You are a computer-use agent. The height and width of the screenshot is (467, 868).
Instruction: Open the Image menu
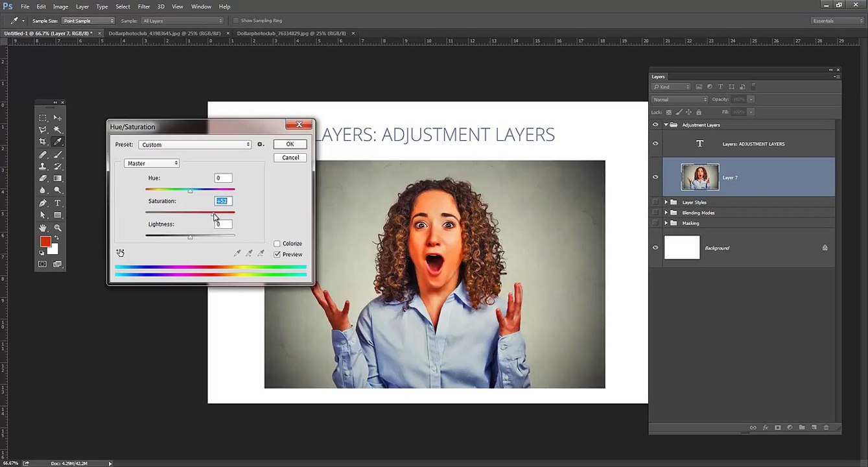pos(60,6)
